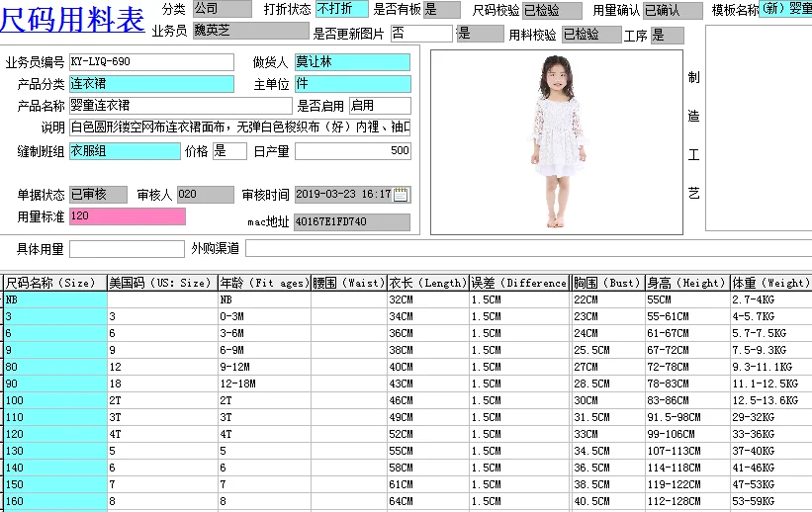Select the 尺码校验 field 已检验
Image resolution: width=812 pixels, height=512 pixels.
[x=552, y=10]
